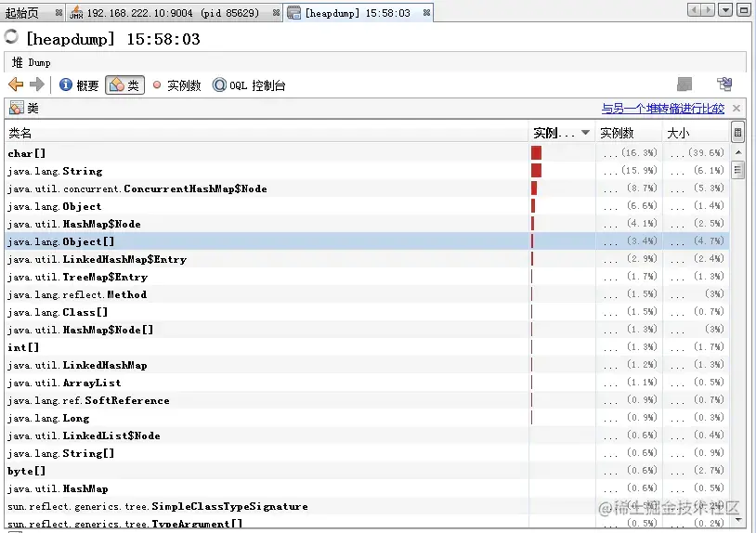Select int[] class row
Screen dimensions: 756x533
point(367,347)
